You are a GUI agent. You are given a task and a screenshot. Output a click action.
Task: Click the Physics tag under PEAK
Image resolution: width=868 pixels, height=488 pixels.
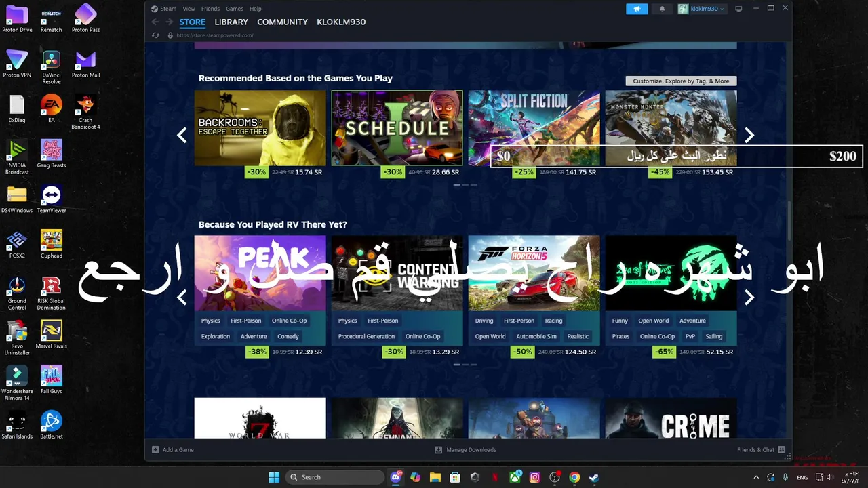click(x=211, y=321)
